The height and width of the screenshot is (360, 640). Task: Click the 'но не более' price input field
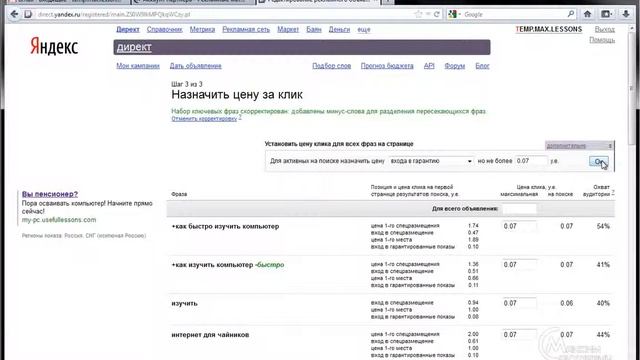[531, 161]
